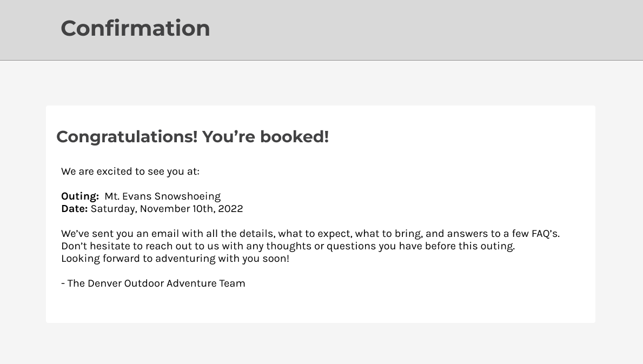643x364 pixels.
Task: Select the 'Mt. Evans Snowshoeing' outing name
Action: click(162, 196)
